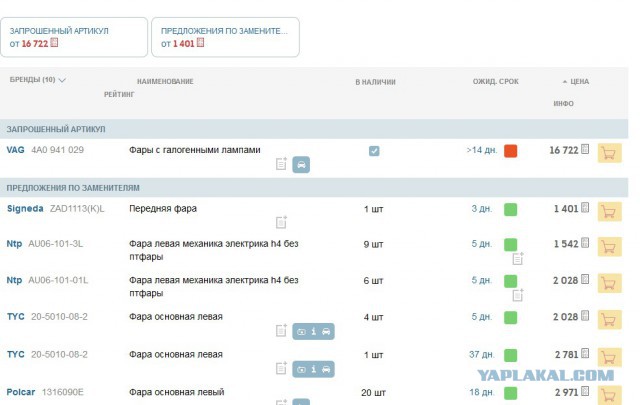Click green delivery indicator for Signeda row
The height and width of the screenshot is (405, 640).
click(x=511, y=209)
